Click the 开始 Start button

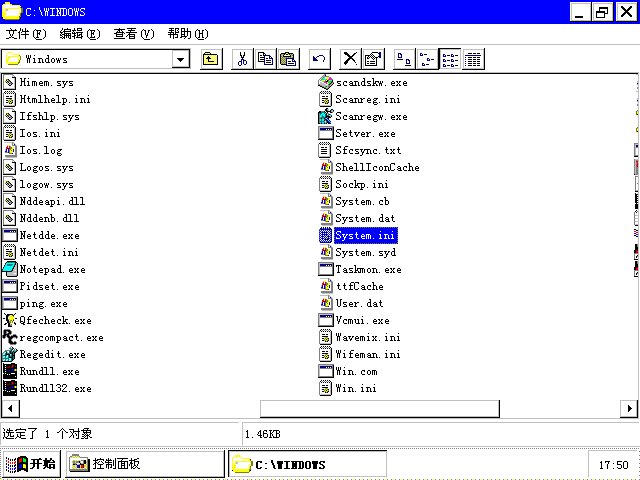pyautogui.click(x=31, y=464)
